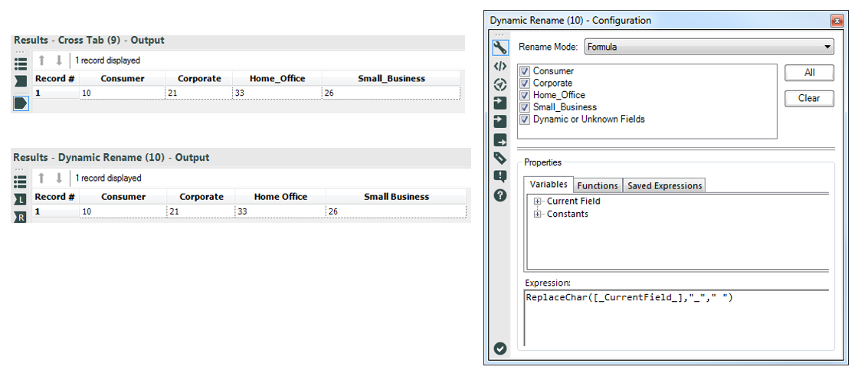Select cell 26 in Dynamic Rename results

[396, 211]
